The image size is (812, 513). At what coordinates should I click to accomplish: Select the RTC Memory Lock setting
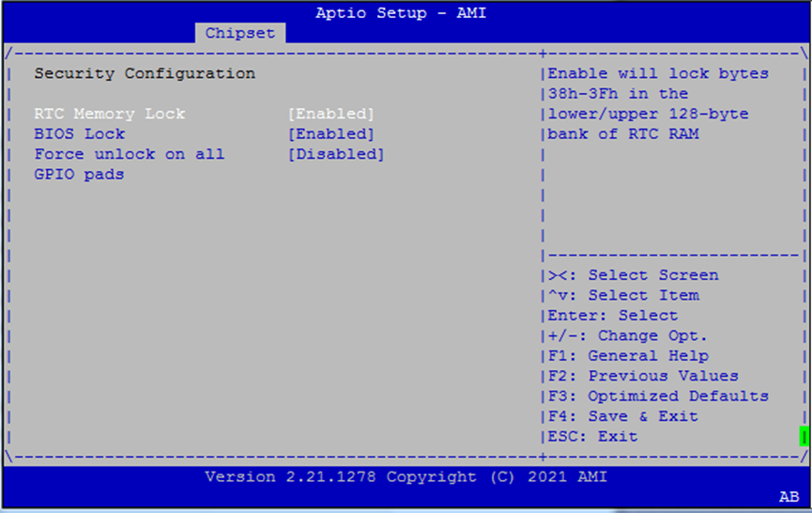point(110,114)
